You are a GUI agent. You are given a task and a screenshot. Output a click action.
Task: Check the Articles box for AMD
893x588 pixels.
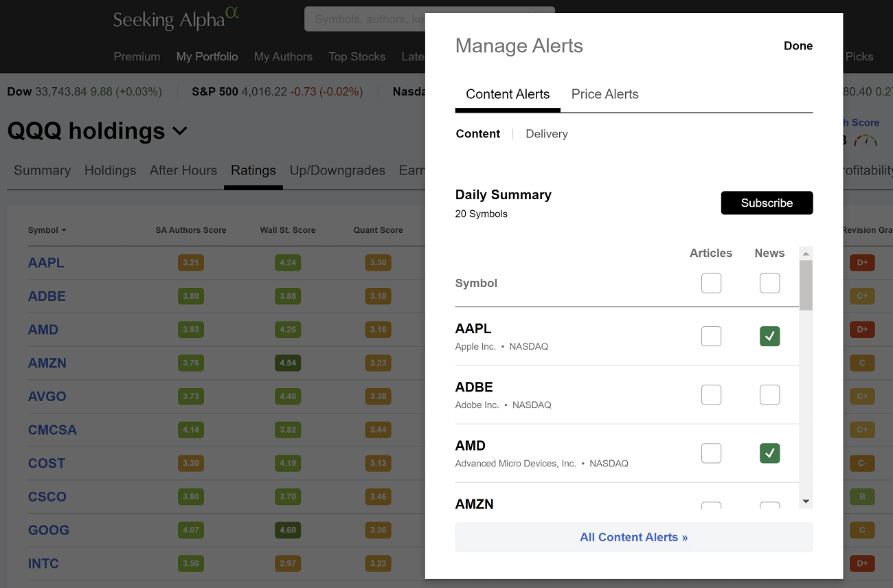(711, 453)
